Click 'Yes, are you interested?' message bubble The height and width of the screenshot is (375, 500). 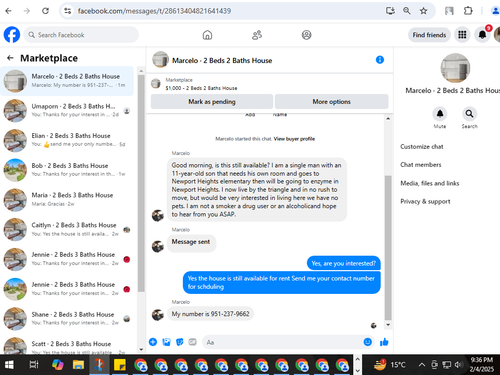344,263
